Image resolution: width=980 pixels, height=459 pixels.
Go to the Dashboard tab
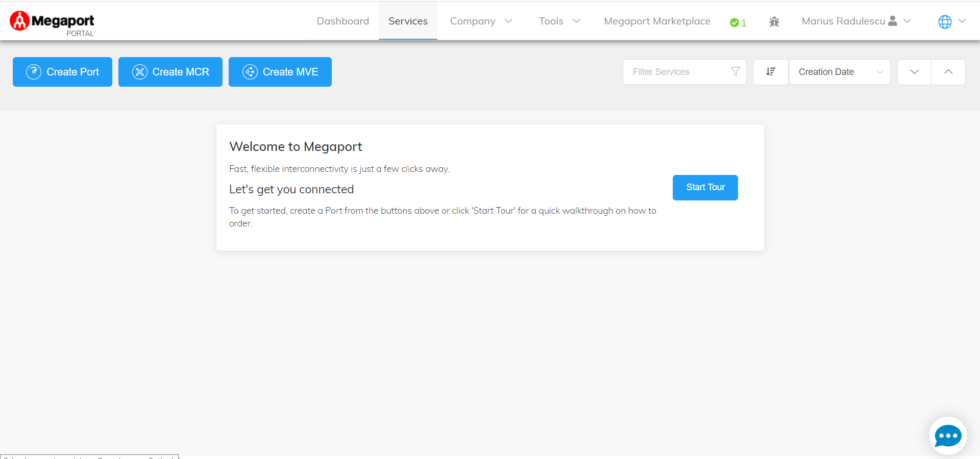(x=343, y=21)
